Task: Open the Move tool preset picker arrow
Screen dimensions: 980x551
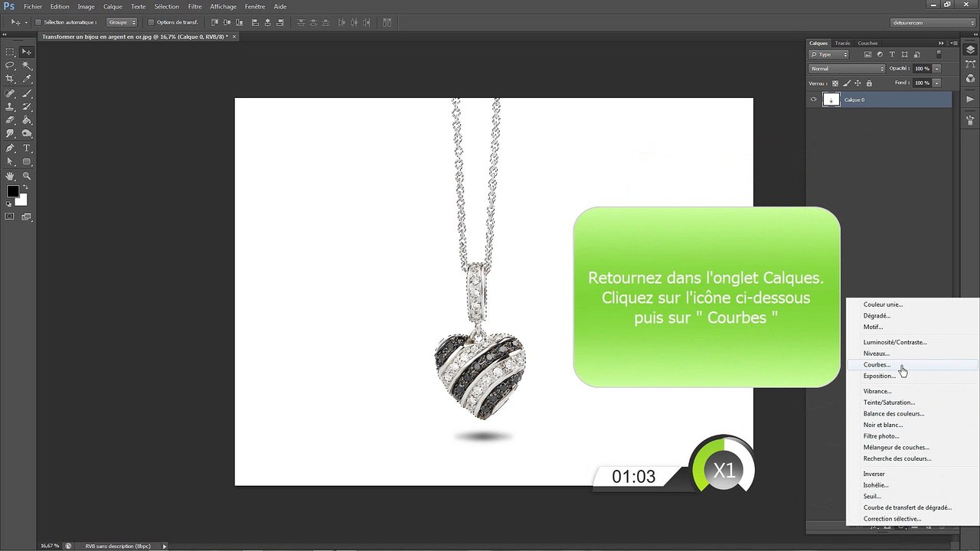Action: [26, 22]
